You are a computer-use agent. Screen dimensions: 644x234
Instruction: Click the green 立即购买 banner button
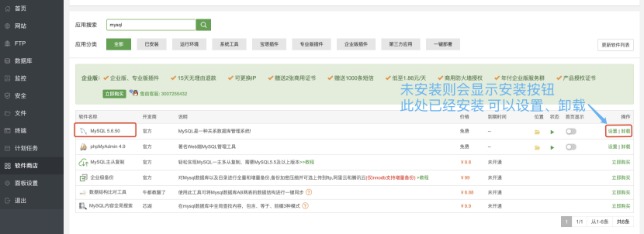point(114,94)
